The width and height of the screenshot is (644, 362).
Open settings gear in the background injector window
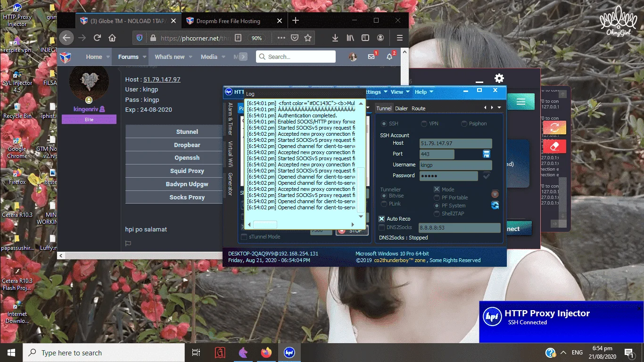click(x=499, y=78)
